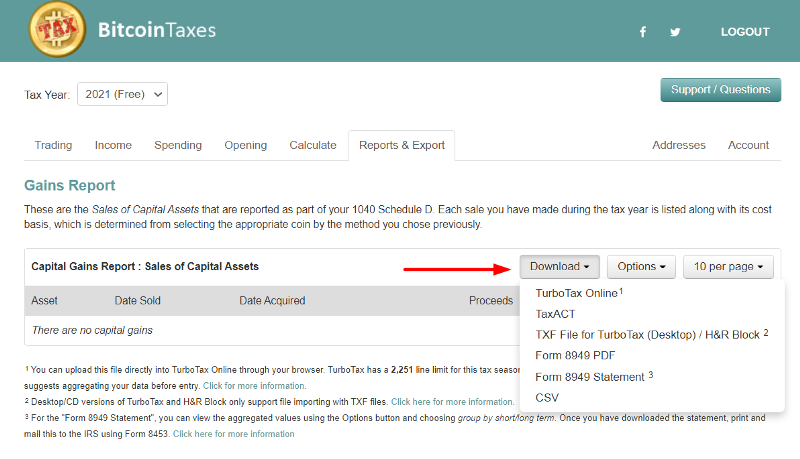800x459 pixels.
Task: Open the 10 per page dropdown
Action: click(x=728, y=267)
